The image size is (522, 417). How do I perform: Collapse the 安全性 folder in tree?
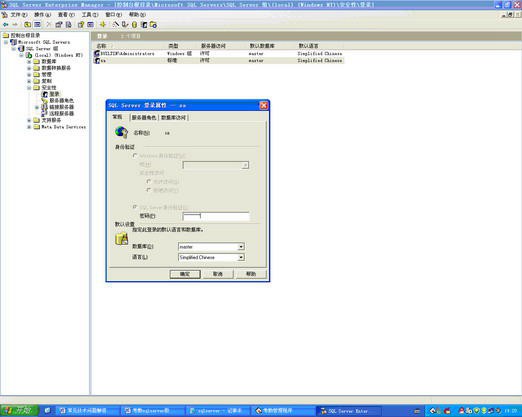[x=29, y=88]
